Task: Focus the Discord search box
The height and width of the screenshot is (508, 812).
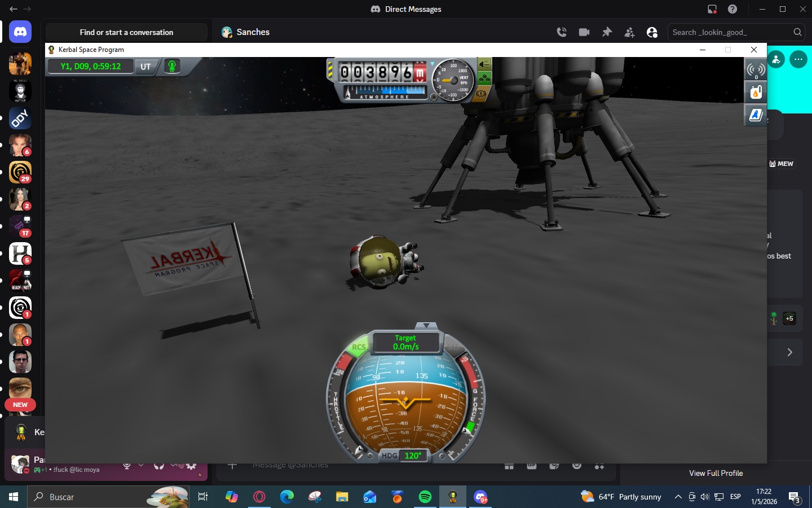Action: coord(736,32)
